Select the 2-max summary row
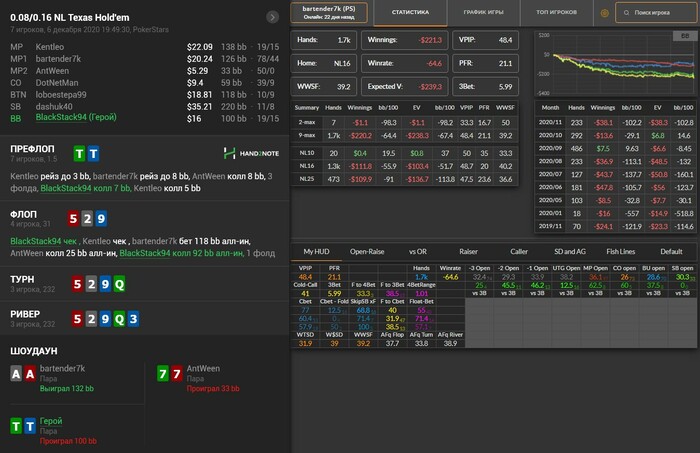The image size is (700, 453). (x=404, y=122)
